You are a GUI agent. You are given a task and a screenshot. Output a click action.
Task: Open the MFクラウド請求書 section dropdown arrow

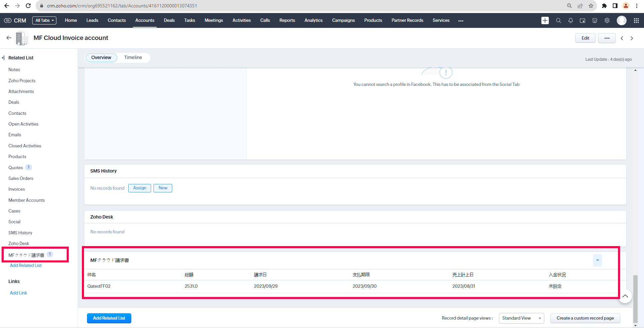[x=597, y=260]
